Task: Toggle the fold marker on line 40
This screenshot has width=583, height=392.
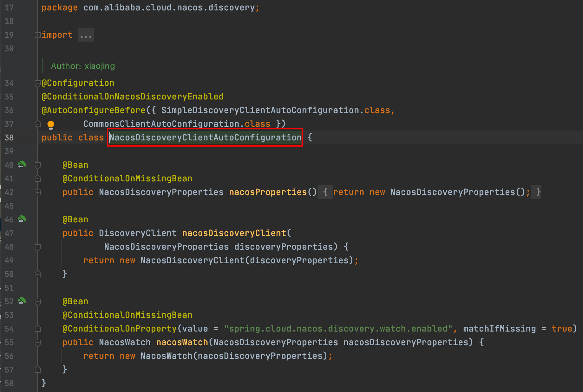Action: pyautogui.click(x=38, y=165)
